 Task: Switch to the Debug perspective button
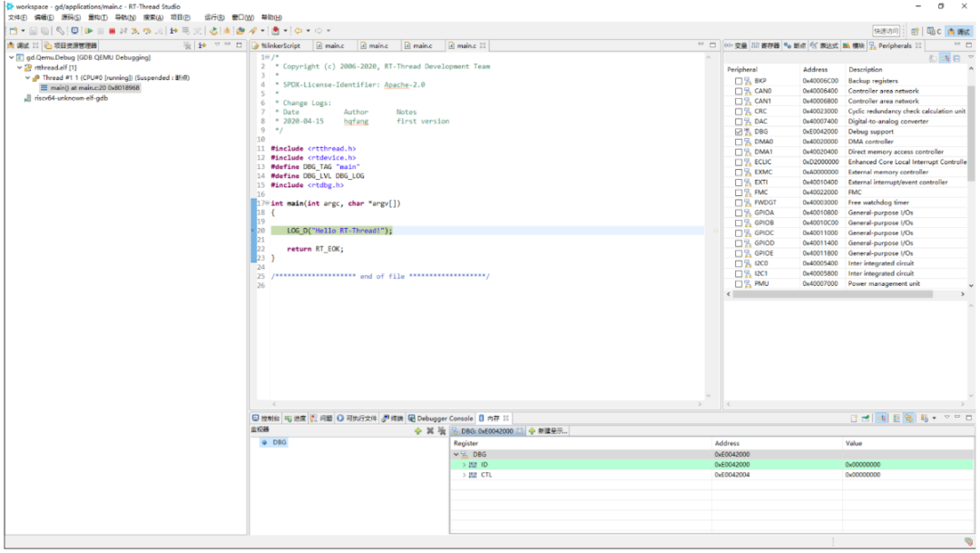(x=958, y=31)
